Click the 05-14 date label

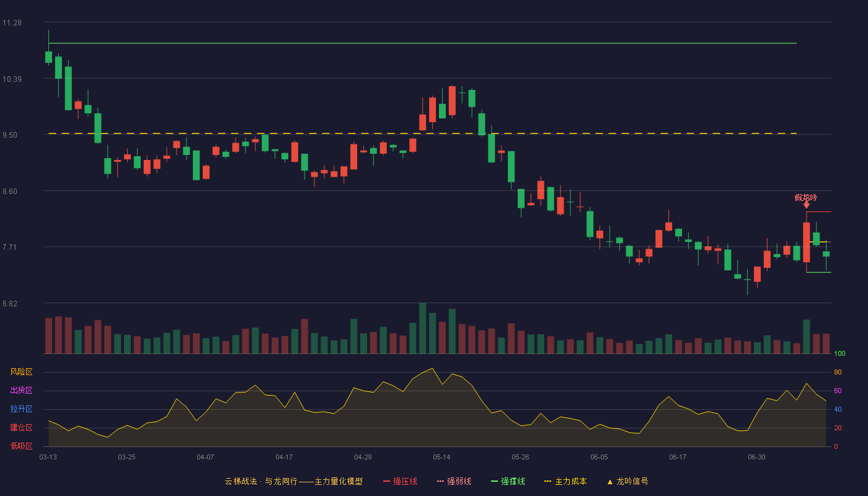click(441, 457)
